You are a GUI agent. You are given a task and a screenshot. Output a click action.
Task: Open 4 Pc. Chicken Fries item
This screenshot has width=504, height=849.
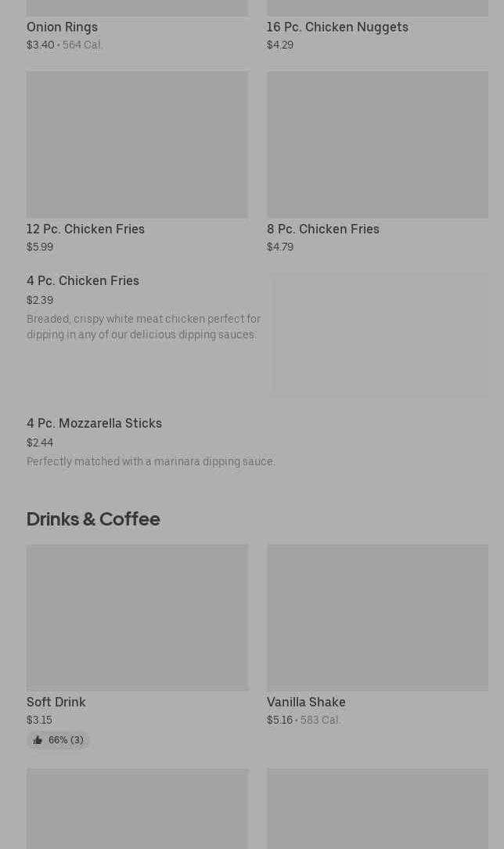pos(257,334)
